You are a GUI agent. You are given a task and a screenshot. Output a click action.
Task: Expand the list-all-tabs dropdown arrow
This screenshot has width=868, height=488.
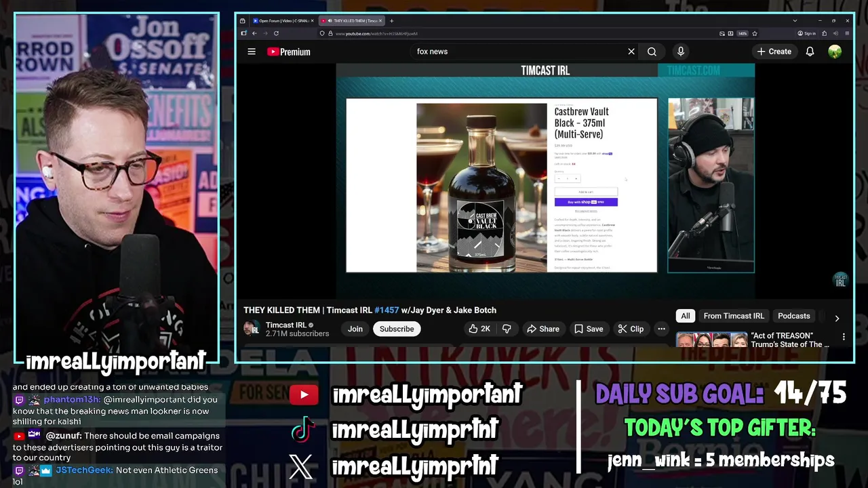coord(795,21)
